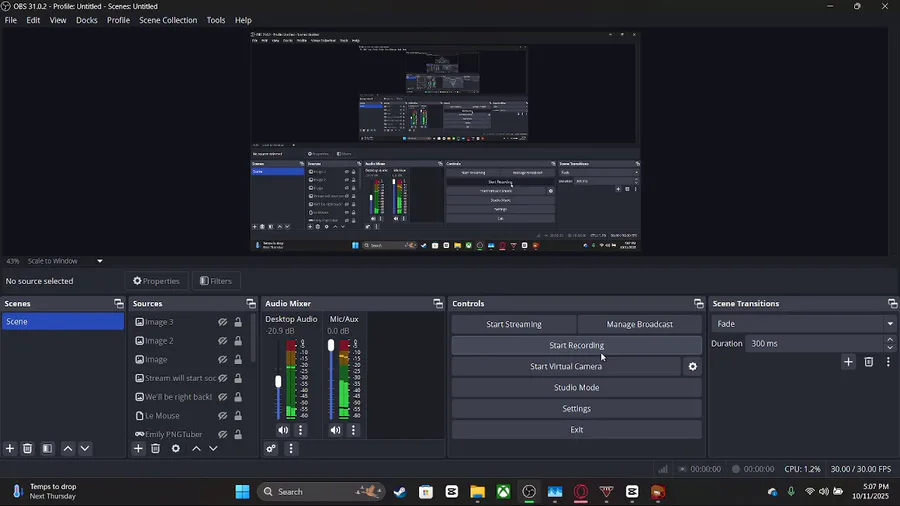900x506 pixels.
Task: Remove scene transition trash icon
Action: point(869,362)
